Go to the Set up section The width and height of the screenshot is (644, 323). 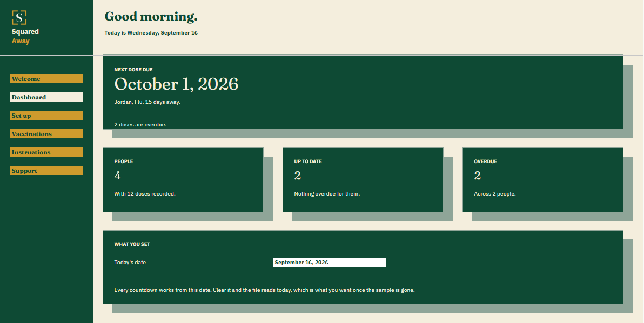coord(46,116)
